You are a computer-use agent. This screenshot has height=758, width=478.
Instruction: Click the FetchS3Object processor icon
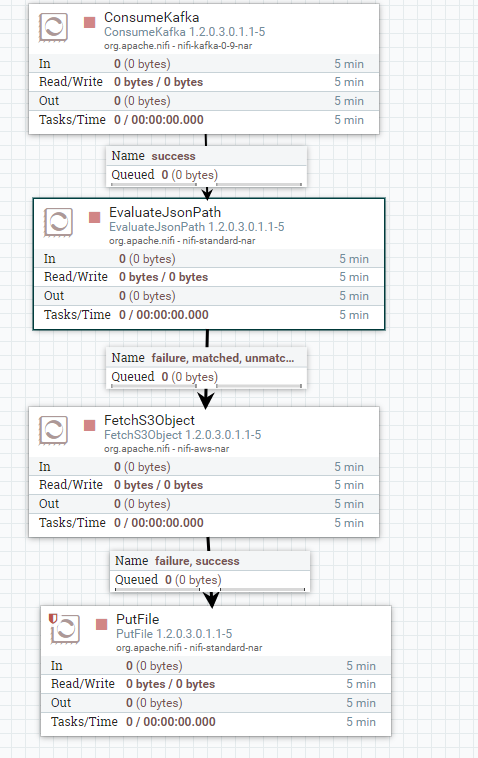(x=53, y=430)
